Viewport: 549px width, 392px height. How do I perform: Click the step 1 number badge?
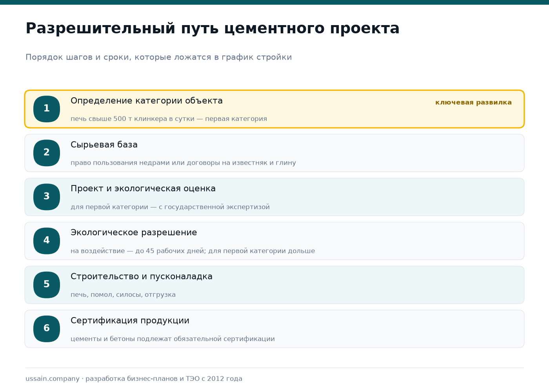tap(47, 109)
